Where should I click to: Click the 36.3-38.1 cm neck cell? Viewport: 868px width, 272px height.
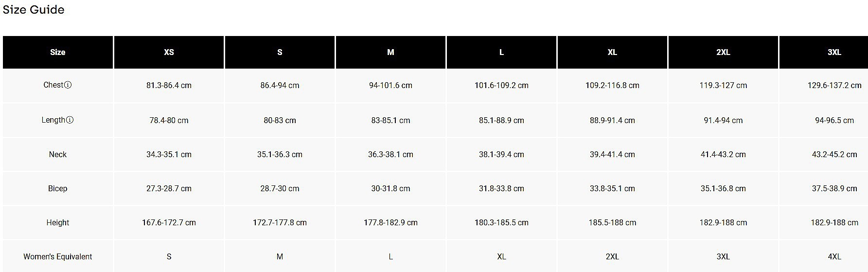coord(390,154)
